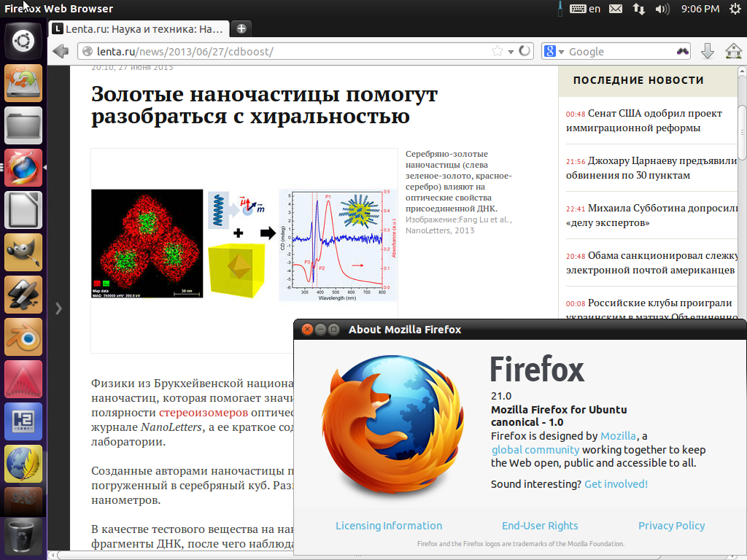
Task: Click the Firefox version 21.0 text
Action: (501, 396)
